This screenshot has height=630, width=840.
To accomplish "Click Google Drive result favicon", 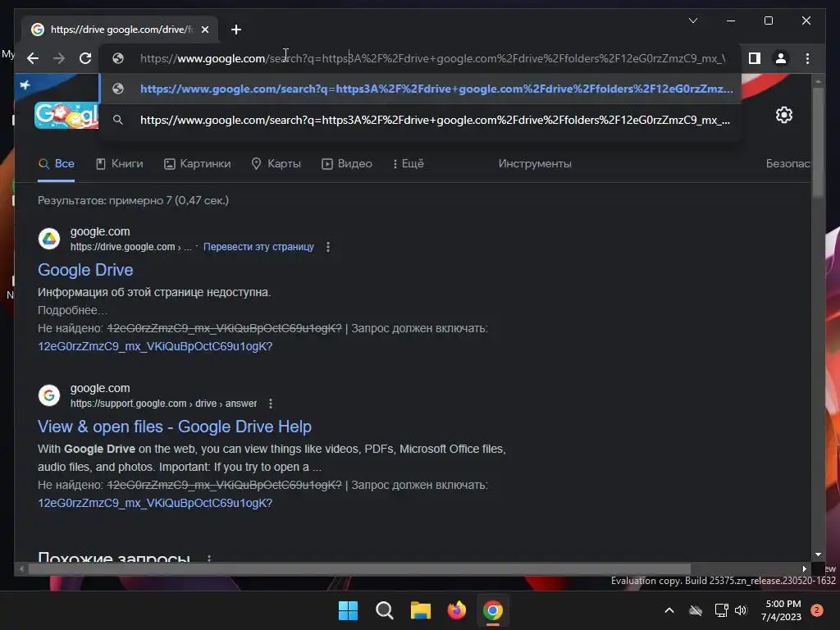I will coord(49,239).
